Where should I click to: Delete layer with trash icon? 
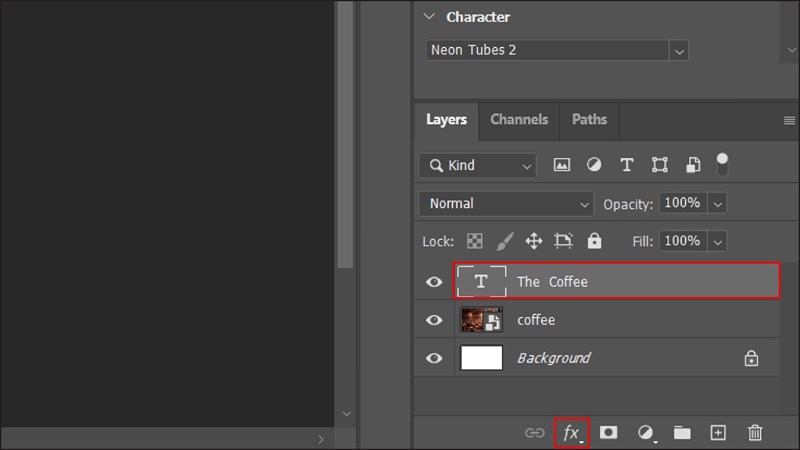[755, 433]
